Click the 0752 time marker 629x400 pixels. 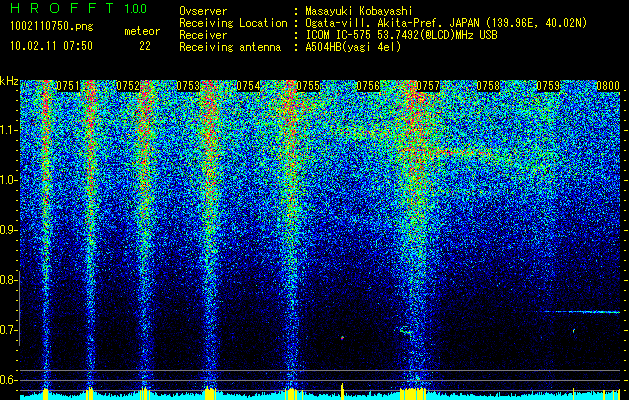(x=128, y=86)
